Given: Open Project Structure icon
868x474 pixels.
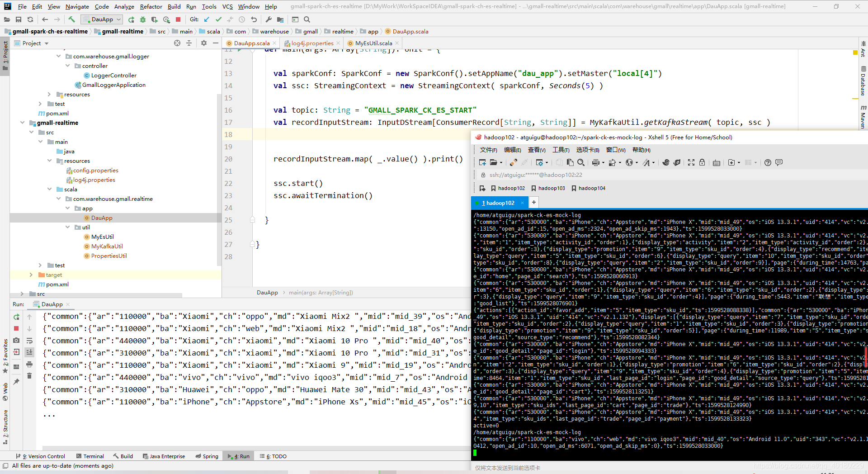Looking at the screenshot, I should pyautogui.click(x=280, y=19).
